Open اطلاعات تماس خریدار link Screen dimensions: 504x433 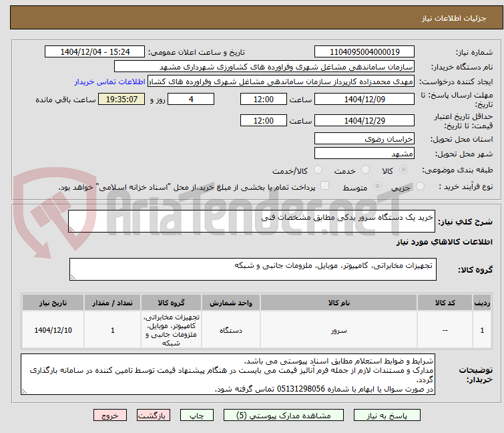click(x=110, y=82)
